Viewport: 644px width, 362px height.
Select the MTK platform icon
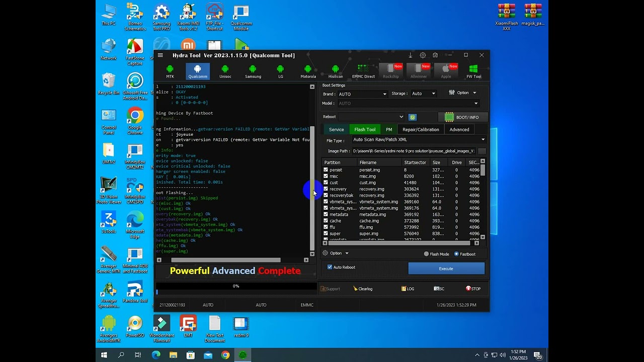(x=170, y=71)
